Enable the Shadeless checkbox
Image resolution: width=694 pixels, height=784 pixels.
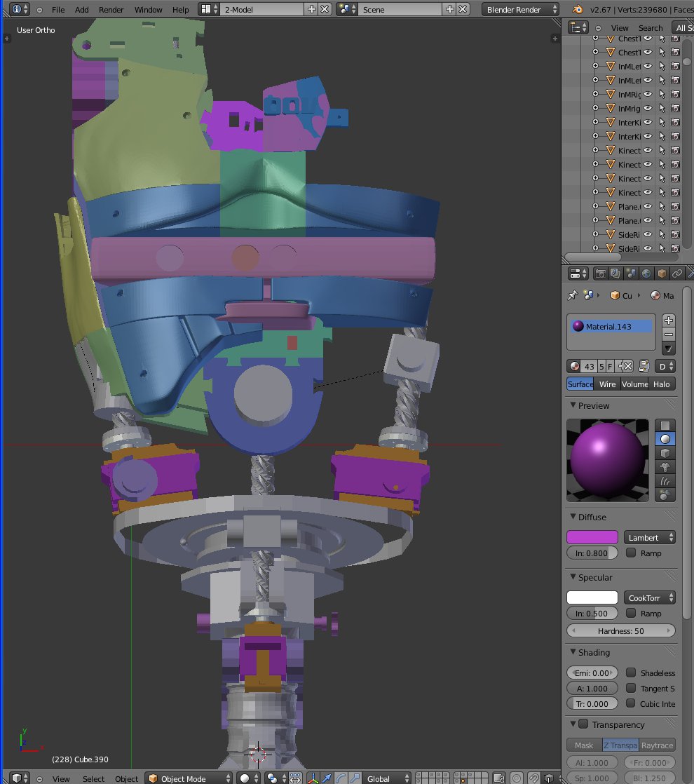(631, 673)
